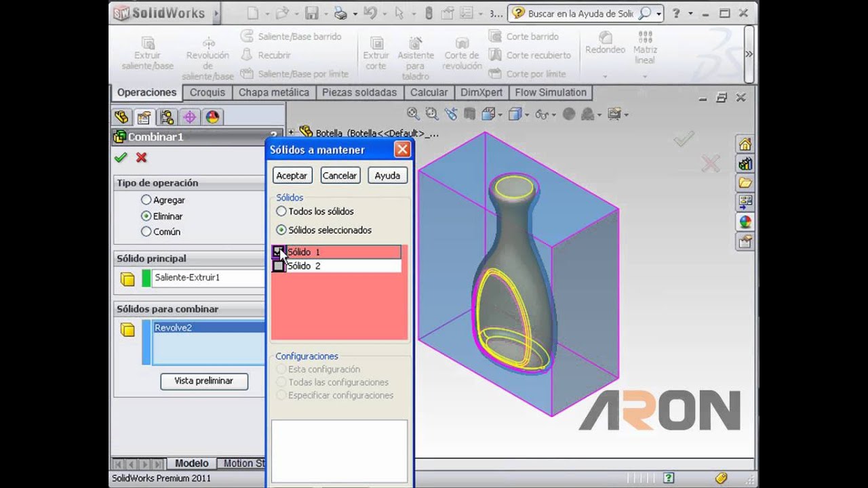Expand the ribbon overflow chevron
This screenshot has width=868, height=488.
(749, 54)
